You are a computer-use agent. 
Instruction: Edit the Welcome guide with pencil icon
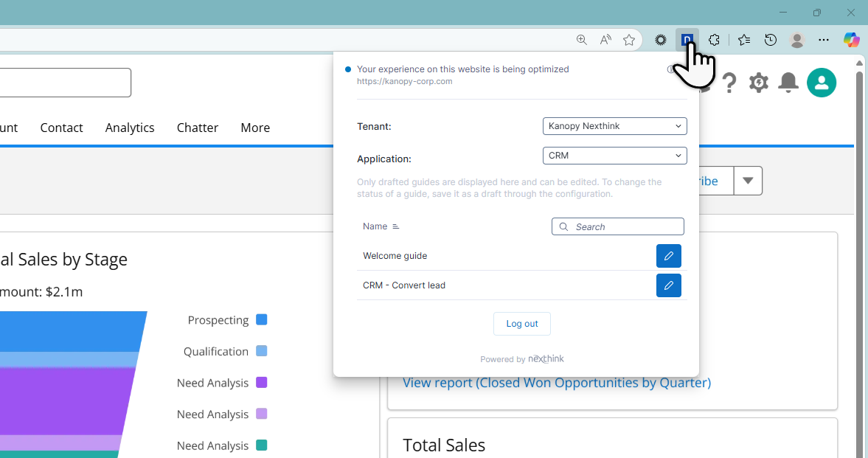point(668,256)
